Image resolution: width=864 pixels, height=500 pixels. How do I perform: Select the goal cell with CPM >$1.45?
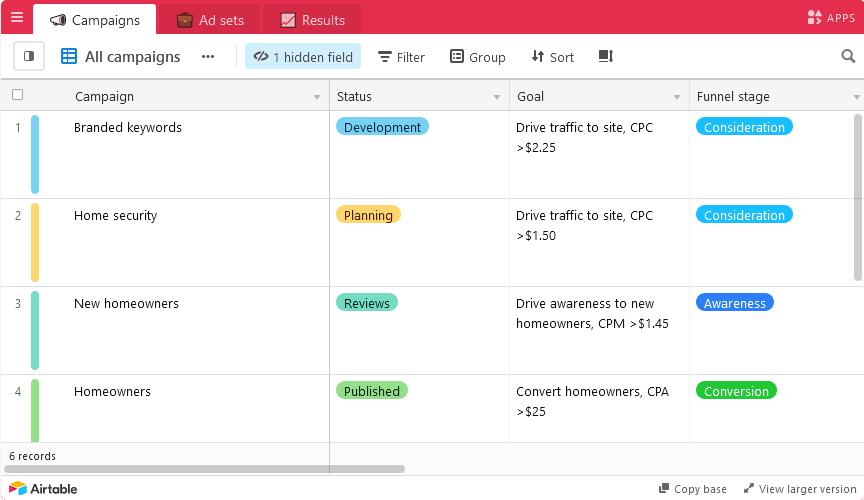pos(600,331)
